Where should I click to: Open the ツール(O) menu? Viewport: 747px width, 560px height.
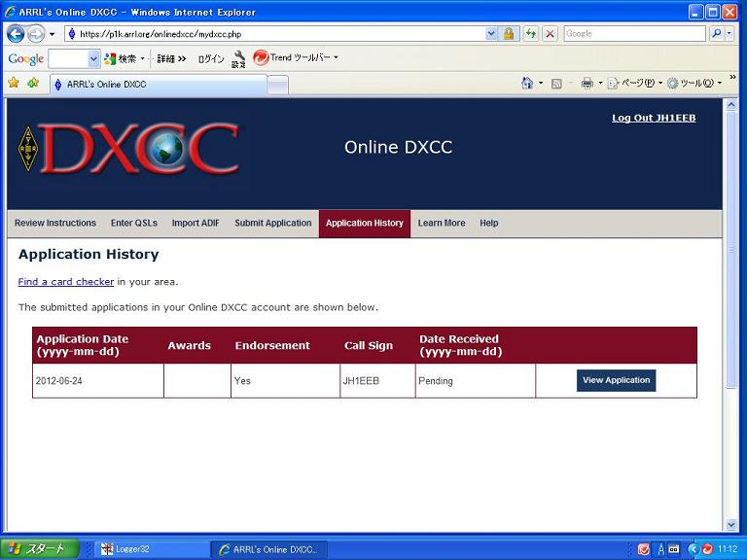click(x=694, y=84)
